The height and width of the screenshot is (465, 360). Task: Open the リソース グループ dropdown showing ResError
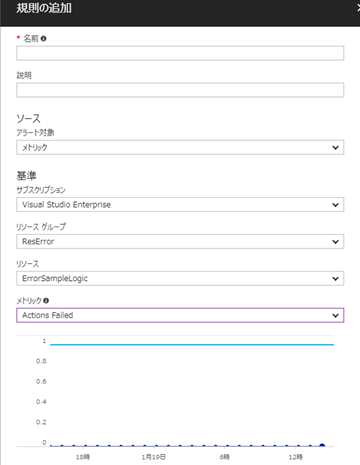[180, 241]
